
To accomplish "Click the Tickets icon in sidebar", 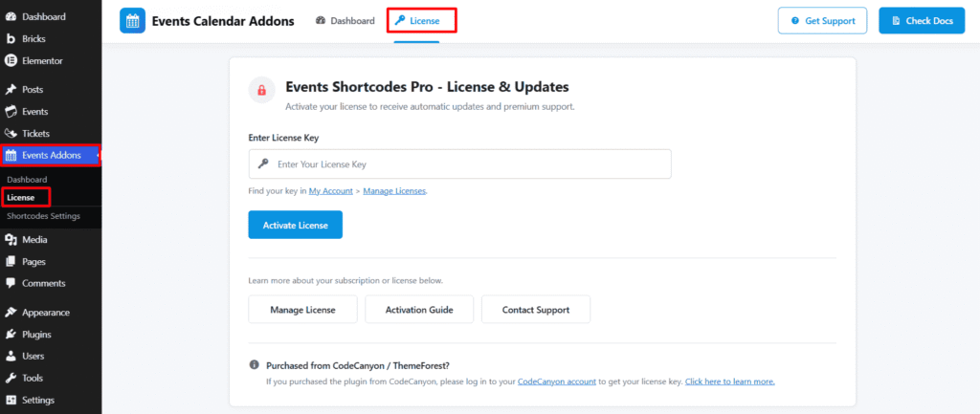I will coord(11,134).
